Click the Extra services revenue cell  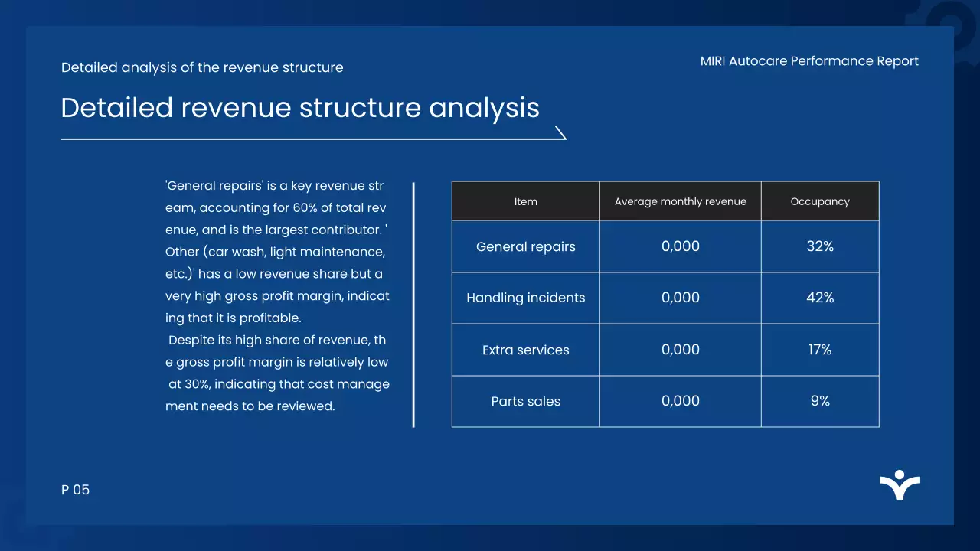click(x=680, y=350)
